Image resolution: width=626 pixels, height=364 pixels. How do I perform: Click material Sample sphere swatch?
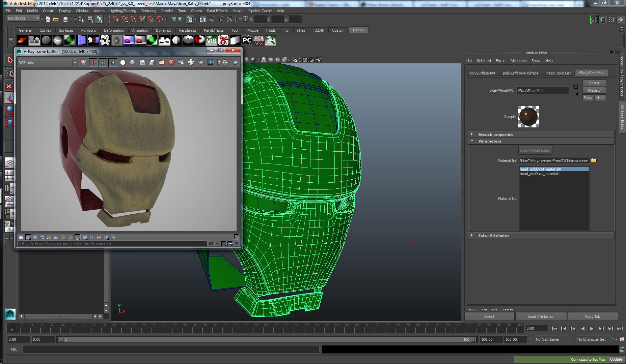[x=528, y=117]
